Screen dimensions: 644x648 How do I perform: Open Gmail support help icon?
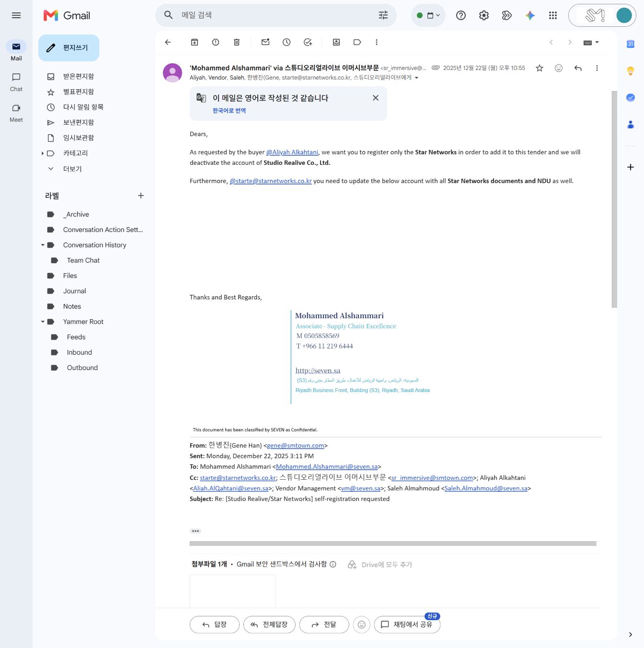click(461, 15)
